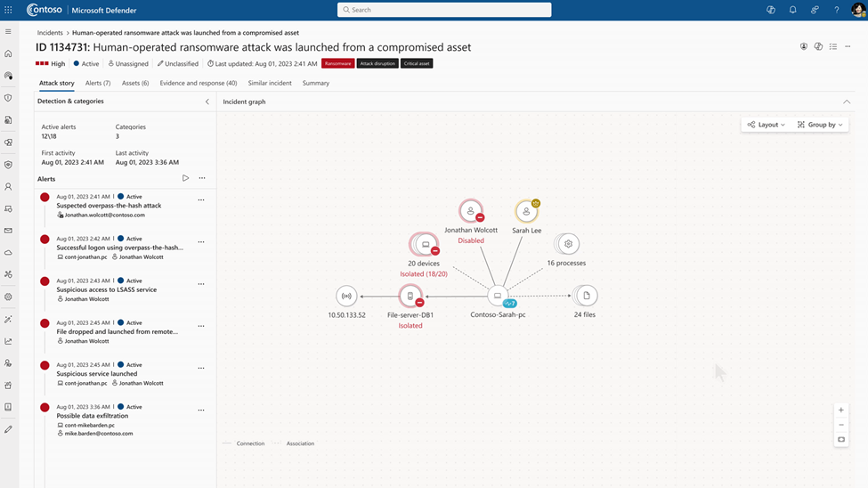Open the Possible data exfiltration alert

click(x=92, y=416)
